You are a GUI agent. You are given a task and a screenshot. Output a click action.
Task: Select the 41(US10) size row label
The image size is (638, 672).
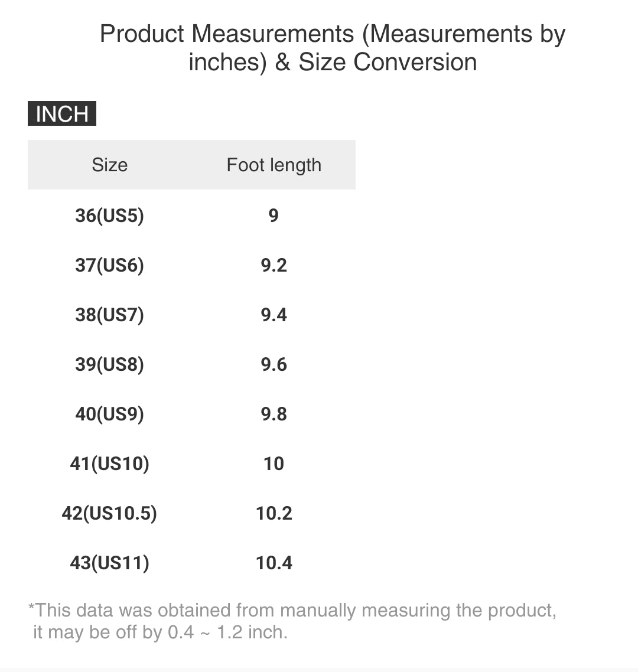(109, 464)
